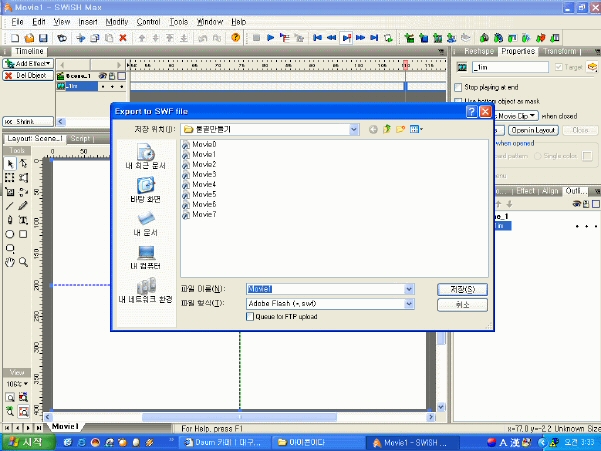
Task: Click the Open file toolbar icon
Action: click(x=29, y=38)
